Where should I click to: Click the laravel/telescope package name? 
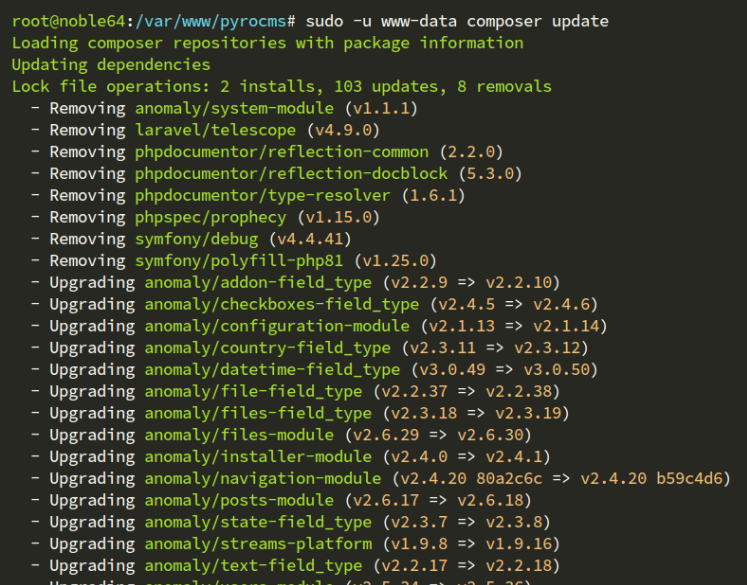coord(215,130)
